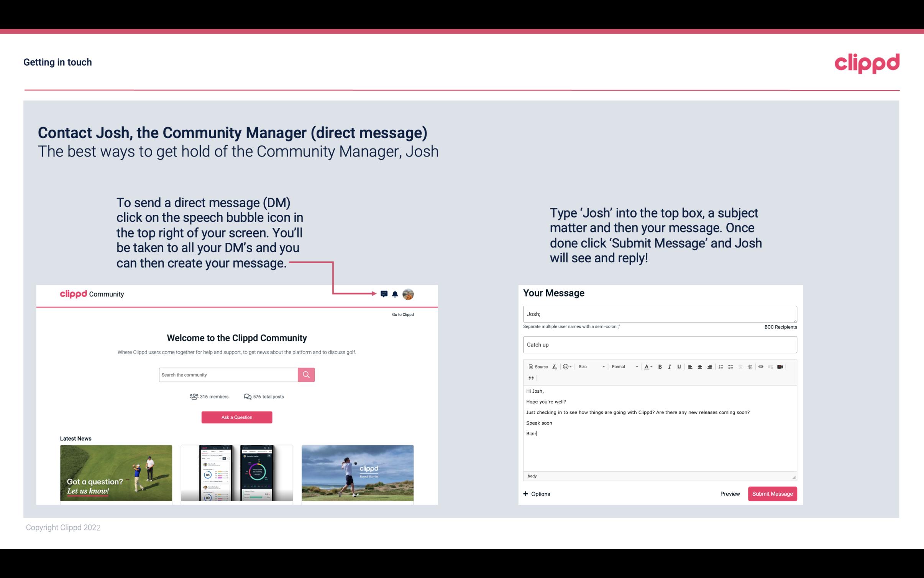Click the Preview button

730,494
